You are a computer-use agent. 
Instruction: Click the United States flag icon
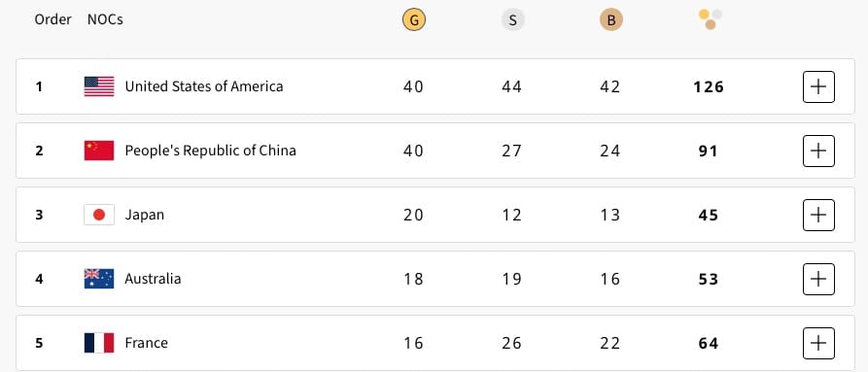click(99, 86)
